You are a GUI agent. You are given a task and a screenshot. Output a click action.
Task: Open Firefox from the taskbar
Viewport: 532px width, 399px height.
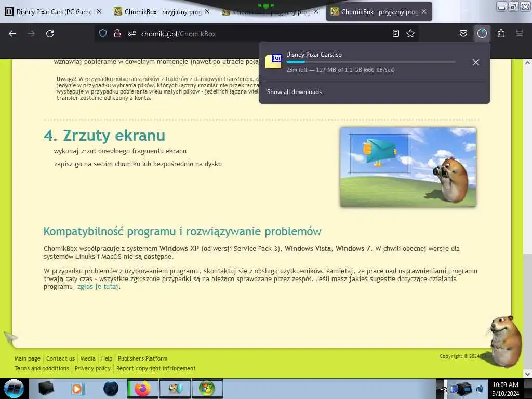point(143,389)
